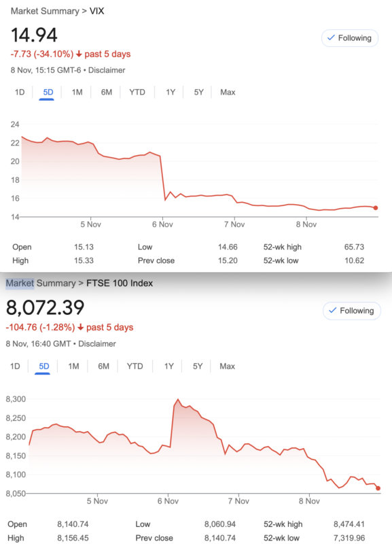This screenshot has width=392, height=544.
Task: Select the 1M range for VIX
Action: pyautogui.click(x=77, y=92)
